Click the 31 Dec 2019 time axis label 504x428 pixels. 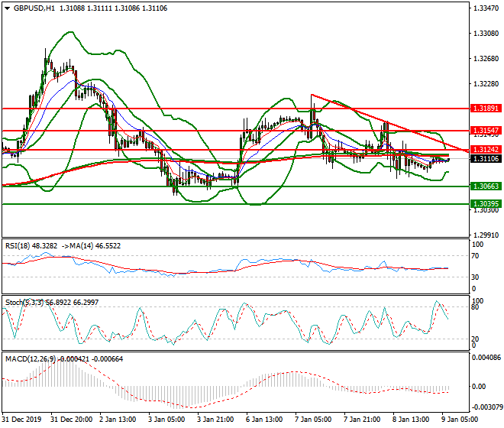[x=21, y=420]
